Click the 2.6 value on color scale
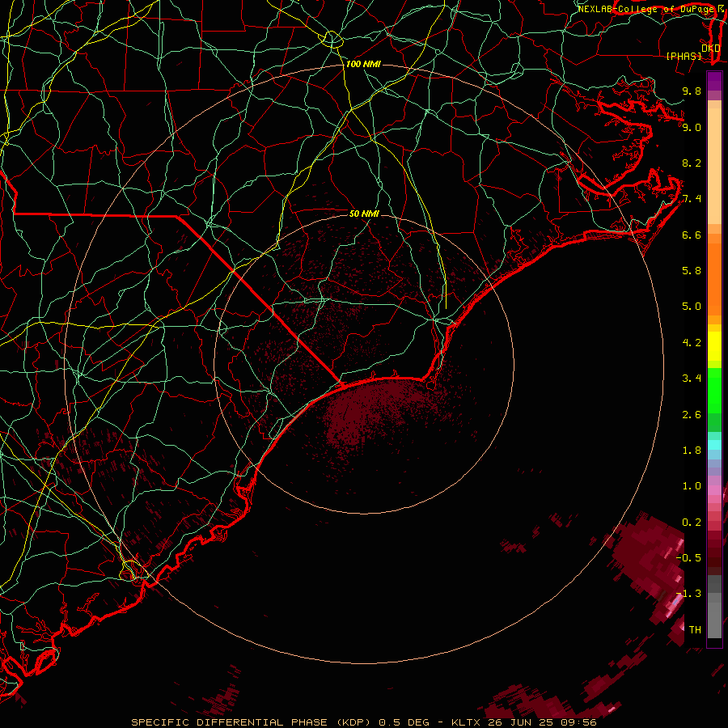The width and height of the screenshot is (728, 728). [692, 415]
